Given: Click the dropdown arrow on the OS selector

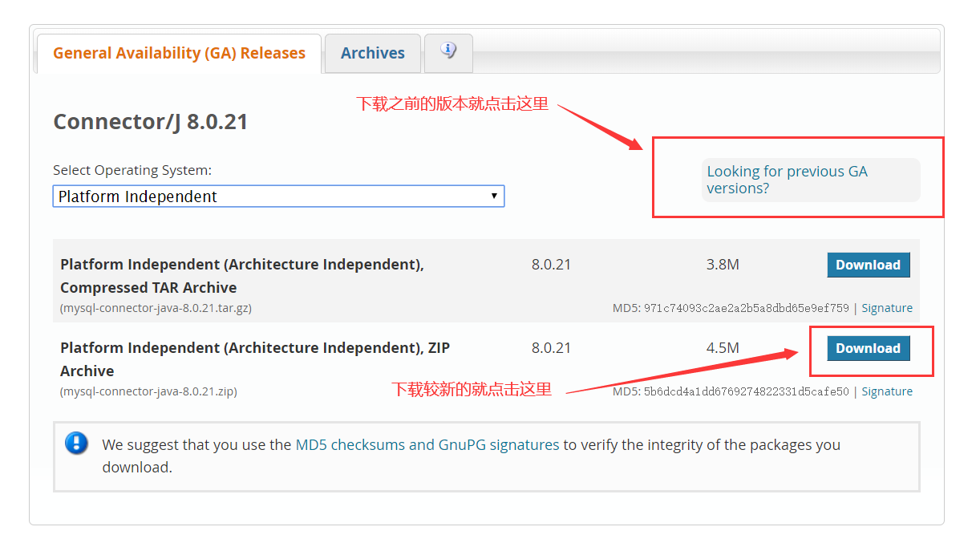Looking at the screenshot, I should pos(494,196).
